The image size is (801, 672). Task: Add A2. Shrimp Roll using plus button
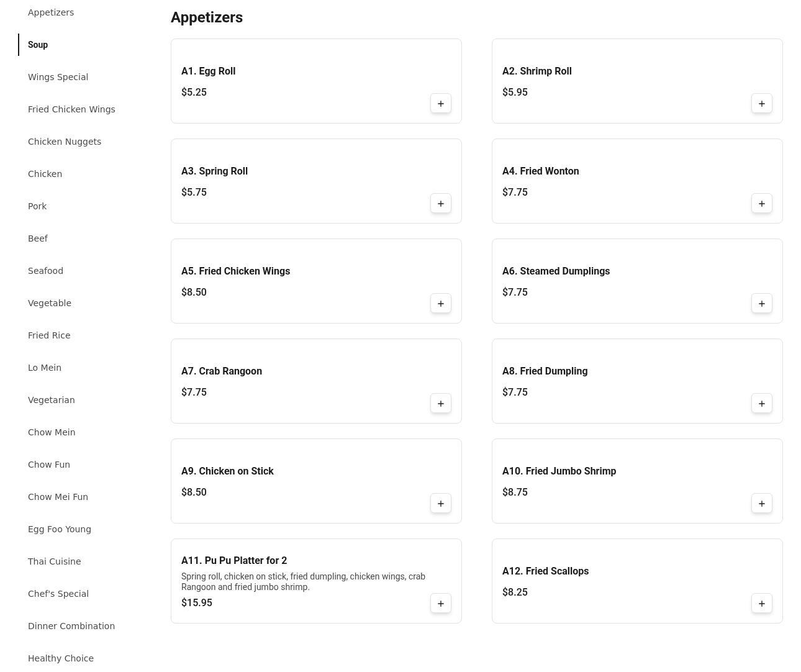(762, 104)
